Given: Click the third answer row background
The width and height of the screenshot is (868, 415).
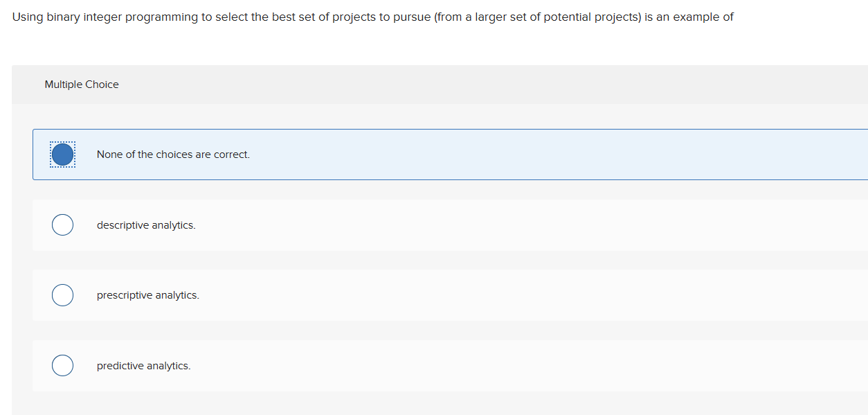Looking at the screenshot, I should pos(450,294).
